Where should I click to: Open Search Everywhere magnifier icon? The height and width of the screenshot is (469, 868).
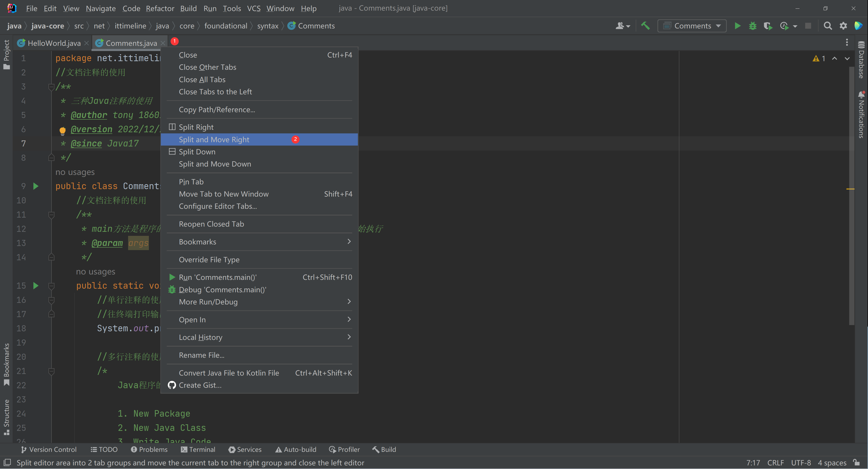point(828,26)
